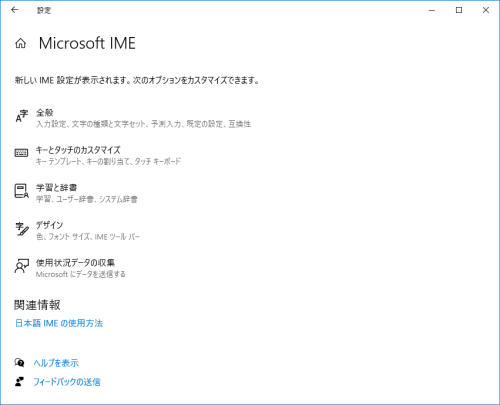Open Settings home via house icon
This screenshot has width=500, height=405.
pos(20,43)
